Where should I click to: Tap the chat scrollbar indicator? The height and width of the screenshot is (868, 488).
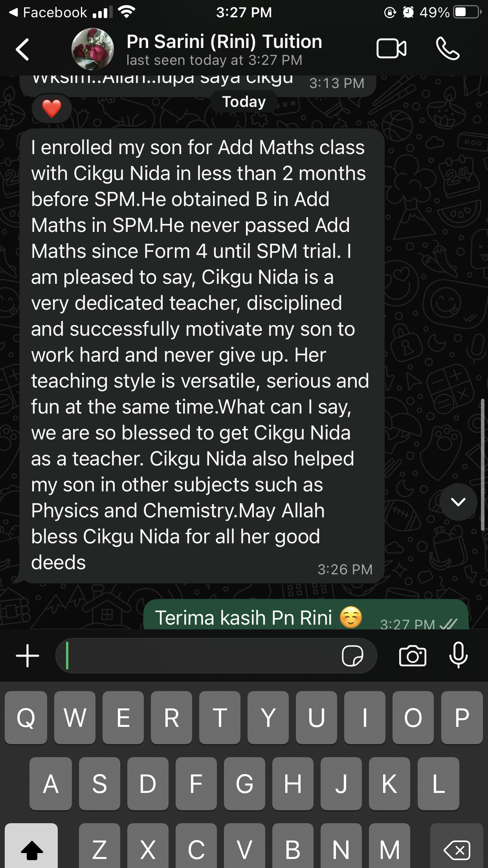[x=482, y=465]
